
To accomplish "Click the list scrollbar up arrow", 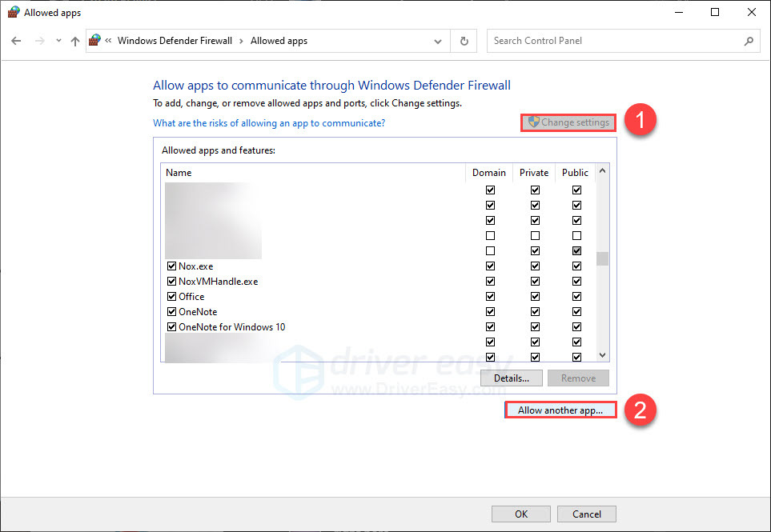I will [602, 171].
